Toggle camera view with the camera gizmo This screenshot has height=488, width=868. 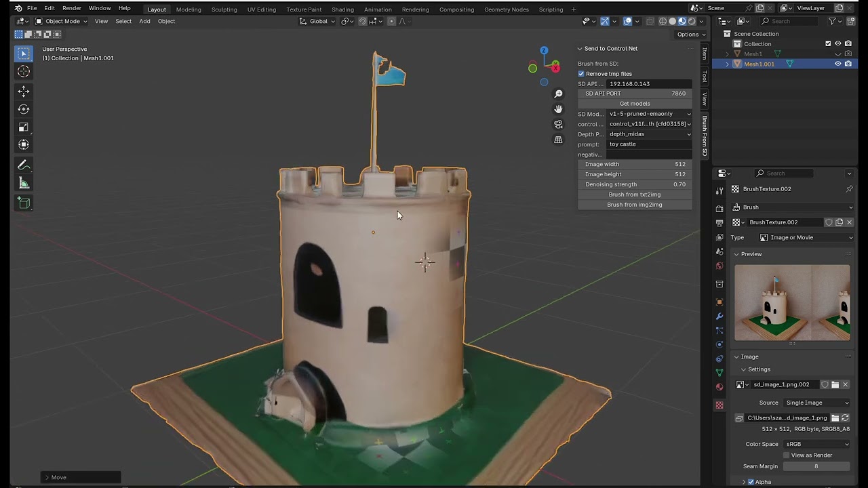pos(558,125)
